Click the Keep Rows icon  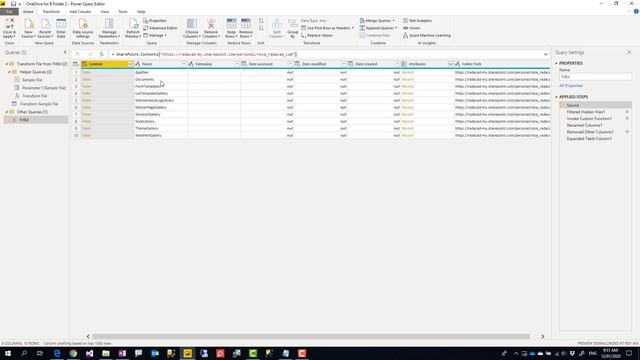pos(231,24)
